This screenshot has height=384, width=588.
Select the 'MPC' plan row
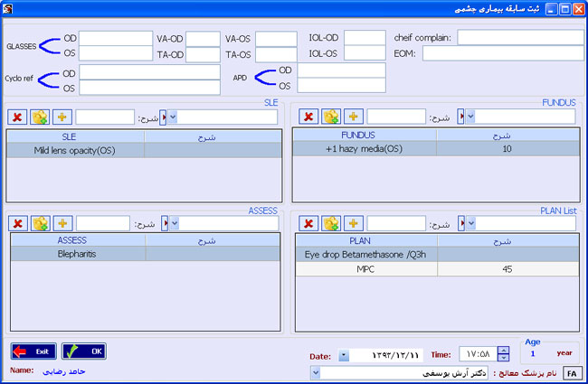pyautogui.click(x=437, y=269)
